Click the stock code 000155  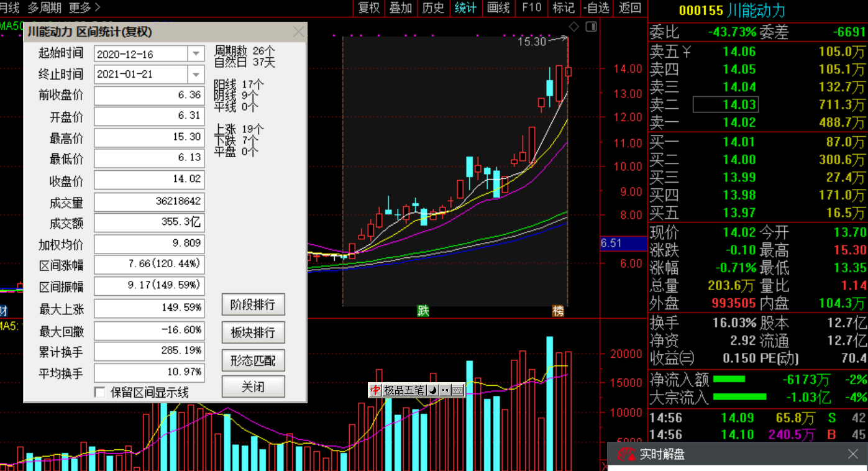coord(701,11)
